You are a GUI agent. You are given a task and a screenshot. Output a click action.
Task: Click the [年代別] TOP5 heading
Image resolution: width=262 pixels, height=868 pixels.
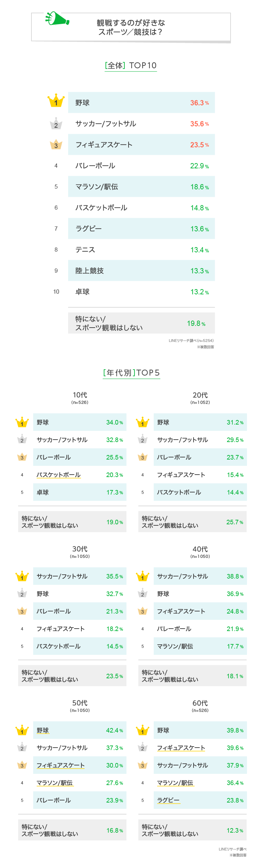click(x=131, y=373)
